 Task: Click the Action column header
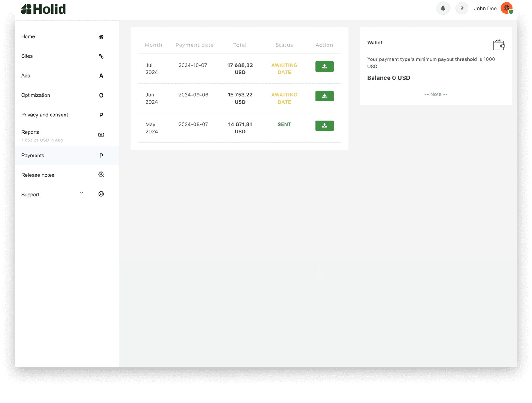click(x=324, y=45)
